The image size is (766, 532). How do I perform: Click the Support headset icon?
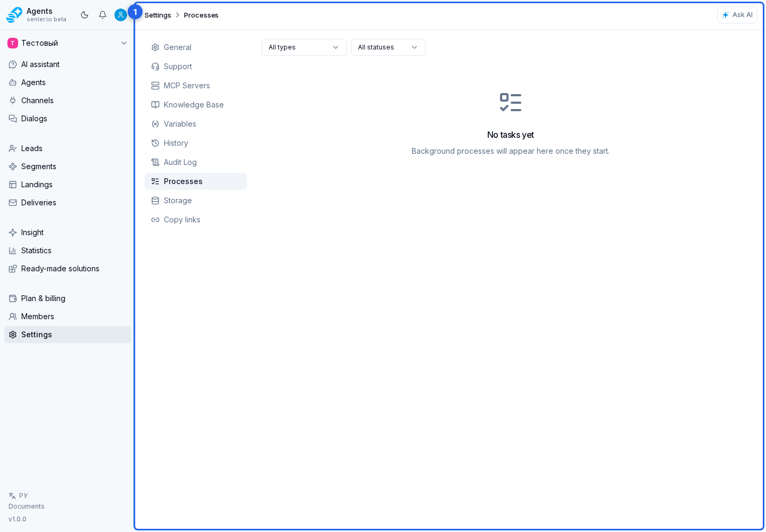coord(155,66)
